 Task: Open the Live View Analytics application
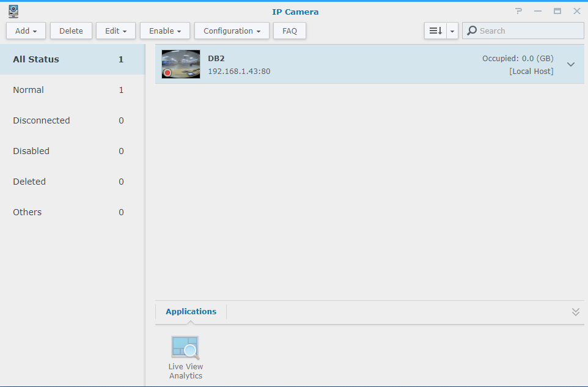[x=185, y=358]
